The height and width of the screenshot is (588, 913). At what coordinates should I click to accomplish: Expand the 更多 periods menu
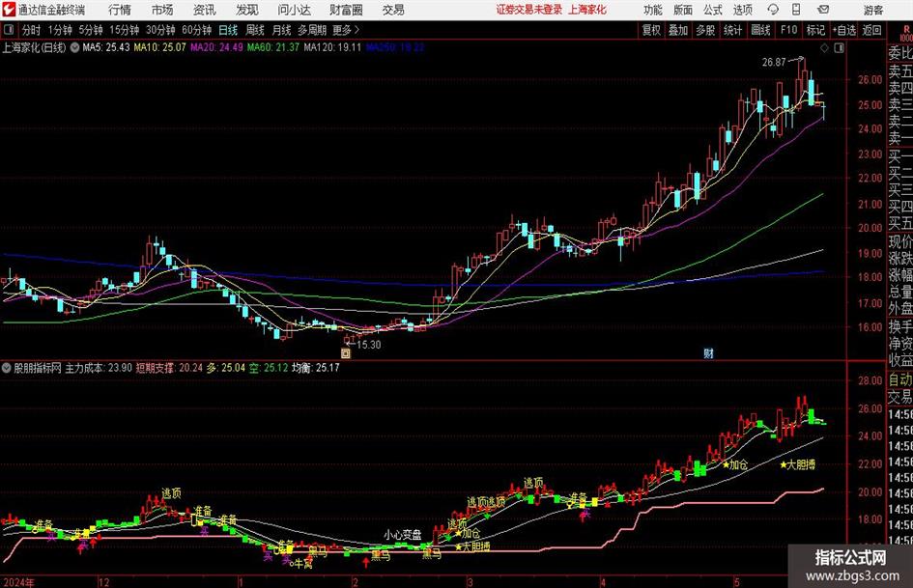[346, 30]
